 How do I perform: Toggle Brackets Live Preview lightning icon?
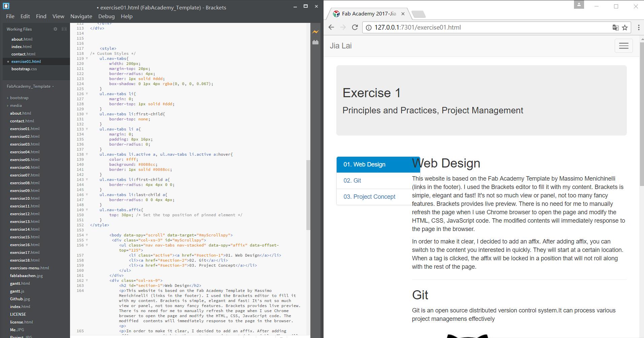[315, 32]
